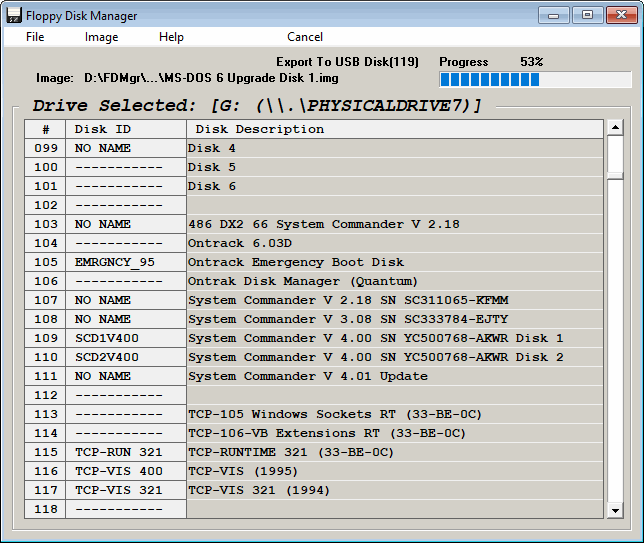644x543 pixels.
Task: Select the 'Ontrack 6.03D' entry
Action: click(395, 243)
